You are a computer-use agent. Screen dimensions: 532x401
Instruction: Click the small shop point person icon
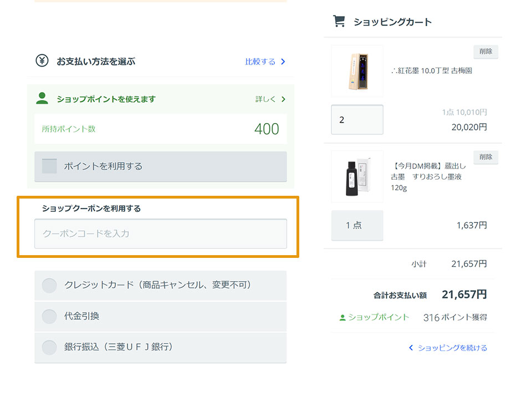342,318
